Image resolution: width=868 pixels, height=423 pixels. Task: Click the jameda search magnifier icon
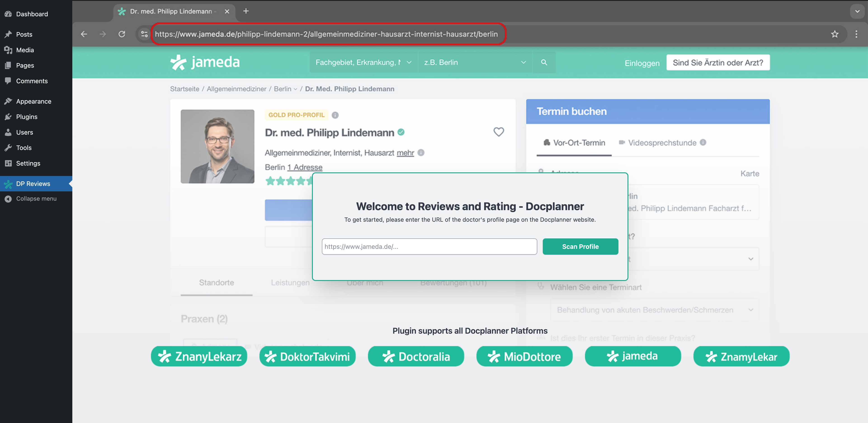click(x=544, y=62)
